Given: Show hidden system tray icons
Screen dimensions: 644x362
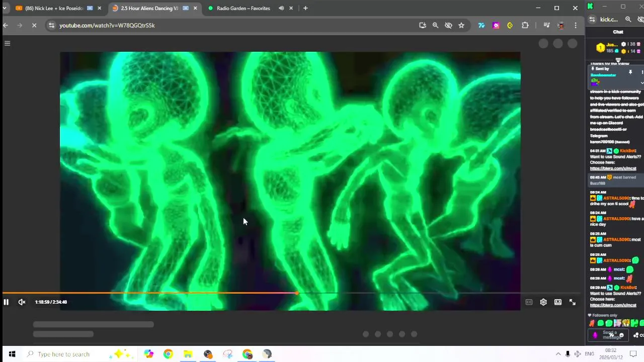Looking at the screenshot, I should tap(558, 354).
